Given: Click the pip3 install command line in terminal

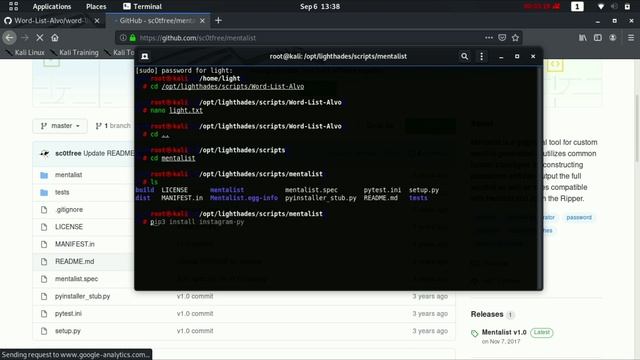Looking at the screenshot, I should 197,222.
